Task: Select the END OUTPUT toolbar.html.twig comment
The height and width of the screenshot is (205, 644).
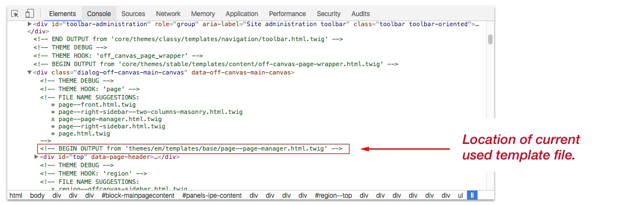Action: [188, 39]
